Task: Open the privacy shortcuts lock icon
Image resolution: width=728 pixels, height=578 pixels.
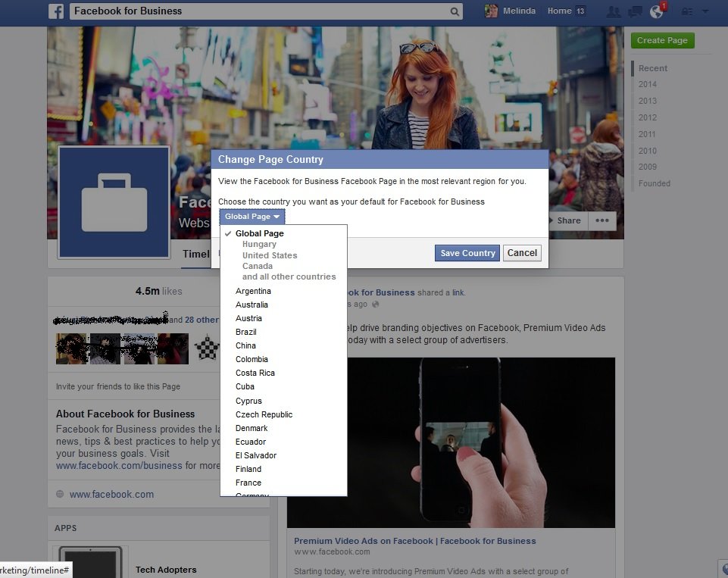Action: (687, 11)
